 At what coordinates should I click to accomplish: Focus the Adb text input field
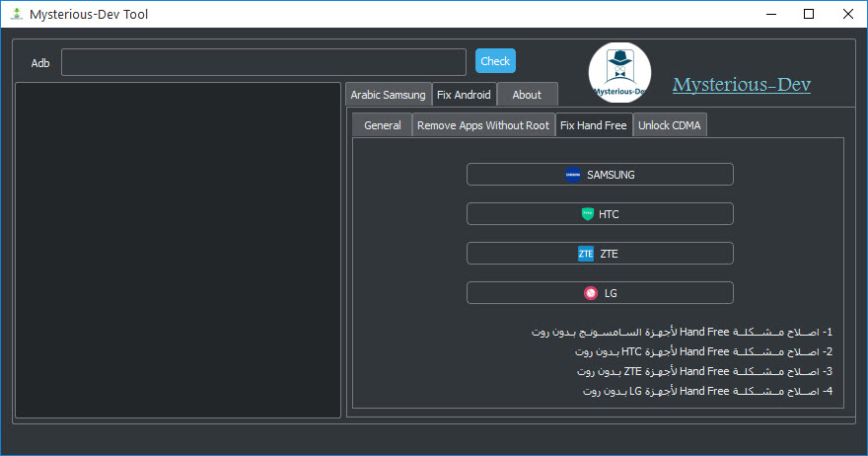click(263, 62)
